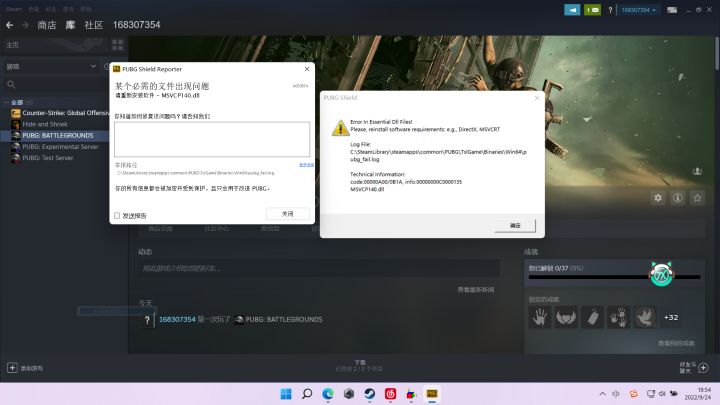Open log file link in Shield Reporter
This screenshot has height=405, width=720.
[x=306, y=164]
